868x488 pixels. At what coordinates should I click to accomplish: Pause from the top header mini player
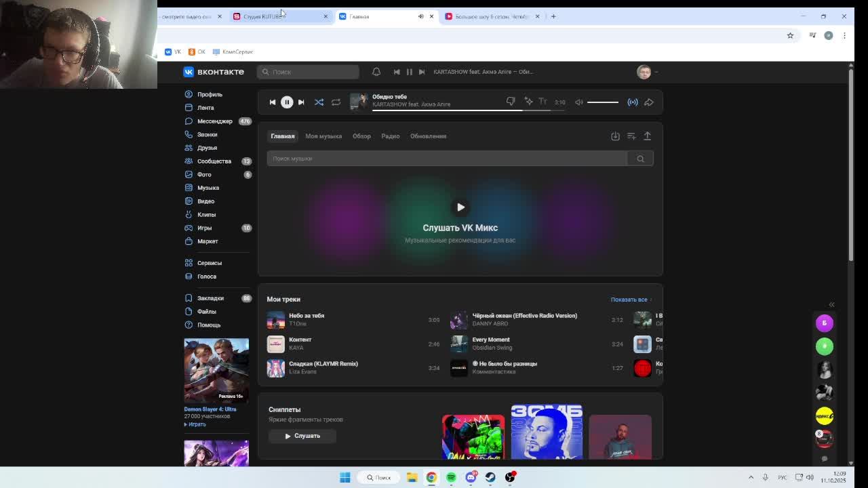(x=409, y=72)
